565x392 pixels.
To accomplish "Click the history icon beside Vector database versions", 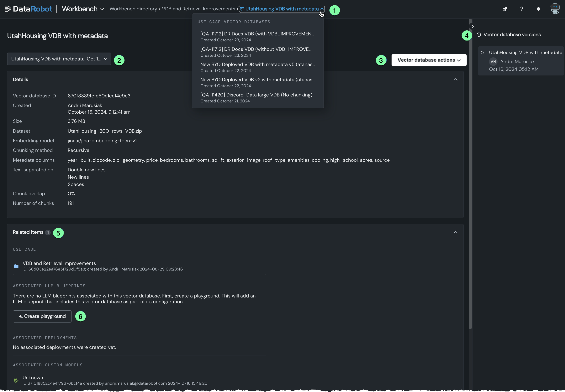I will point(479,35).
